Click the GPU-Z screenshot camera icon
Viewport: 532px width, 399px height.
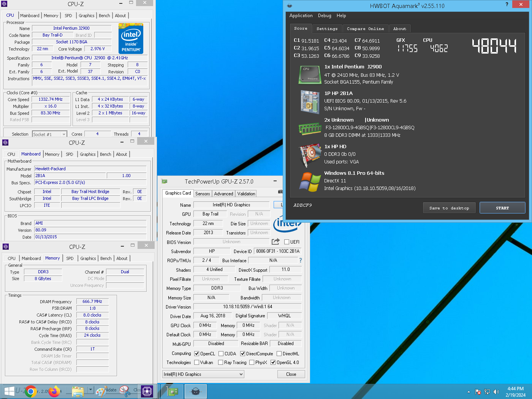(280, 192)
